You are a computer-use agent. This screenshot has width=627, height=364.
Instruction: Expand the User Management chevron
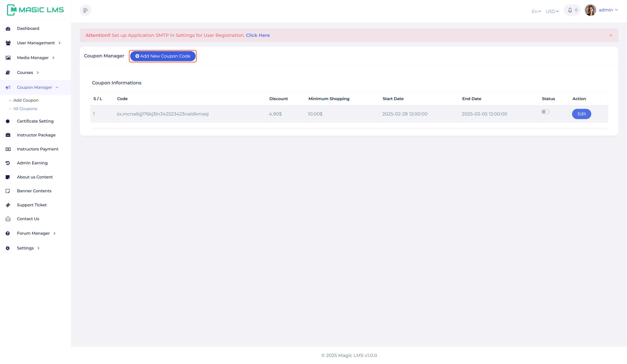(x=59, y=43)
